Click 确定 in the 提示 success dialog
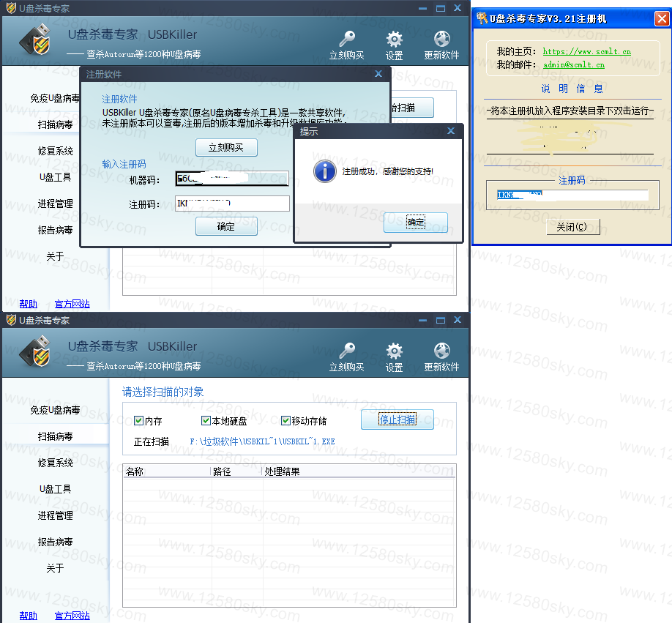Image resolution: width=672 pixels, height=623 pixels. [x=415, y=223]
